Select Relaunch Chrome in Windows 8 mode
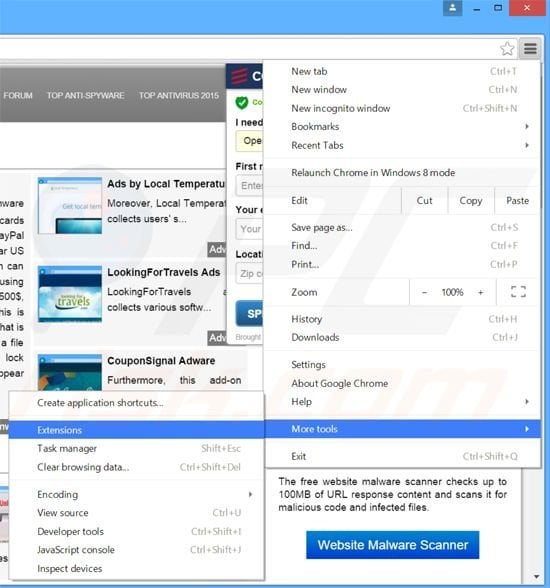 (402, 172)
